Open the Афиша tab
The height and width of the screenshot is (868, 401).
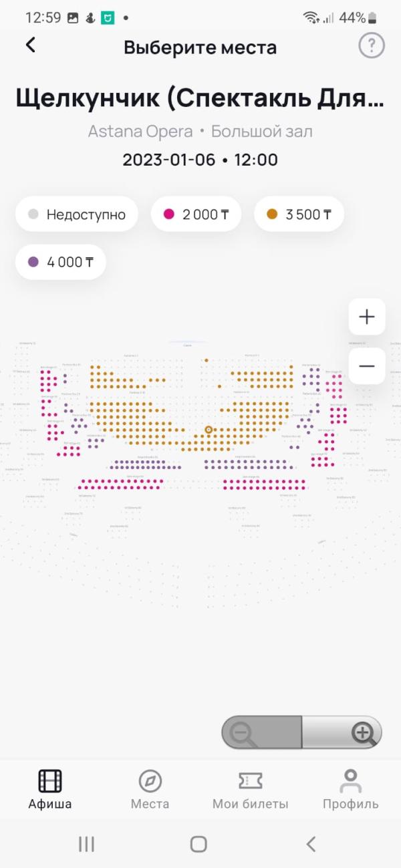coord(50,788)
